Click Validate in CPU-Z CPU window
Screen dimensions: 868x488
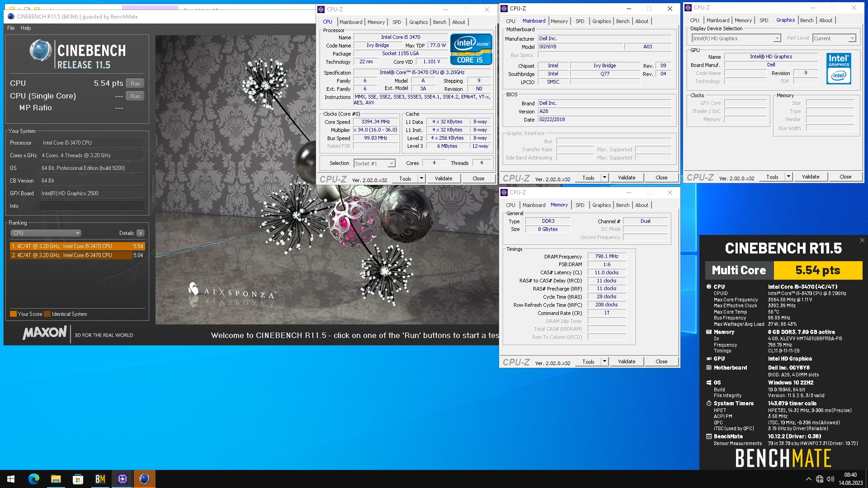(x=443, y=178)
